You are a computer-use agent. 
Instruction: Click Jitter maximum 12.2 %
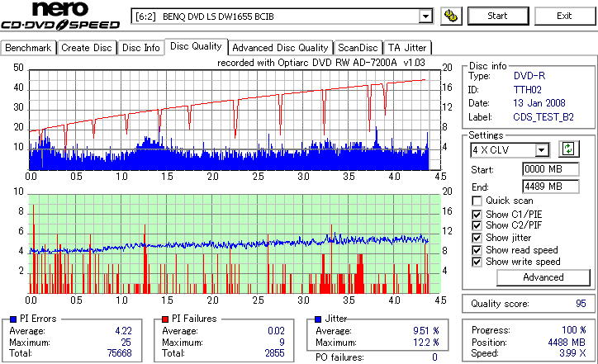426,343
